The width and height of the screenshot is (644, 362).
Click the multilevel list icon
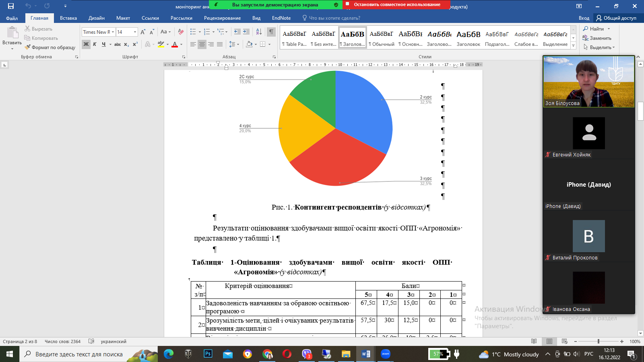221,32
